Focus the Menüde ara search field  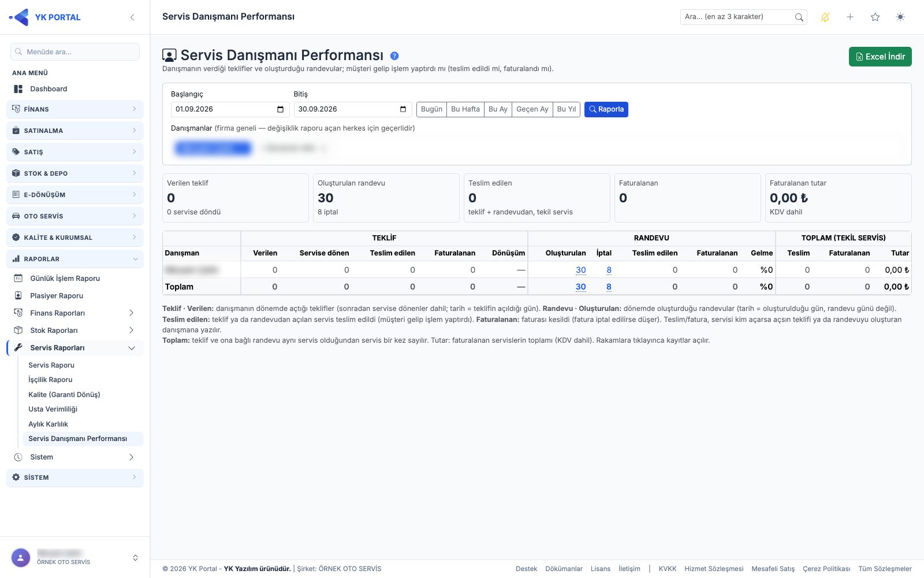coord(75,51)
